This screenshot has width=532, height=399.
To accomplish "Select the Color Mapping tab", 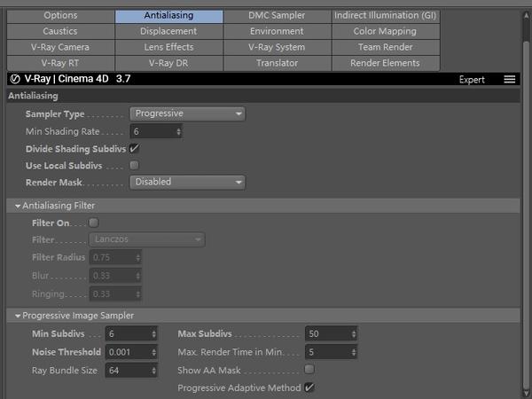I will (386, 31).
